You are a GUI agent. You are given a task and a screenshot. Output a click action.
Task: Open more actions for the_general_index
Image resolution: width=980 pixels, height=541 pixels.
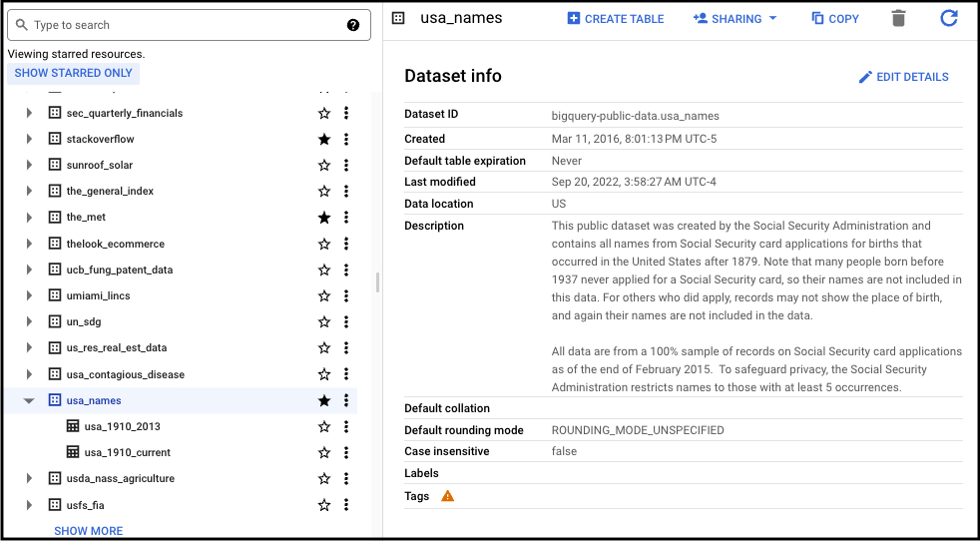pos(346,191)
